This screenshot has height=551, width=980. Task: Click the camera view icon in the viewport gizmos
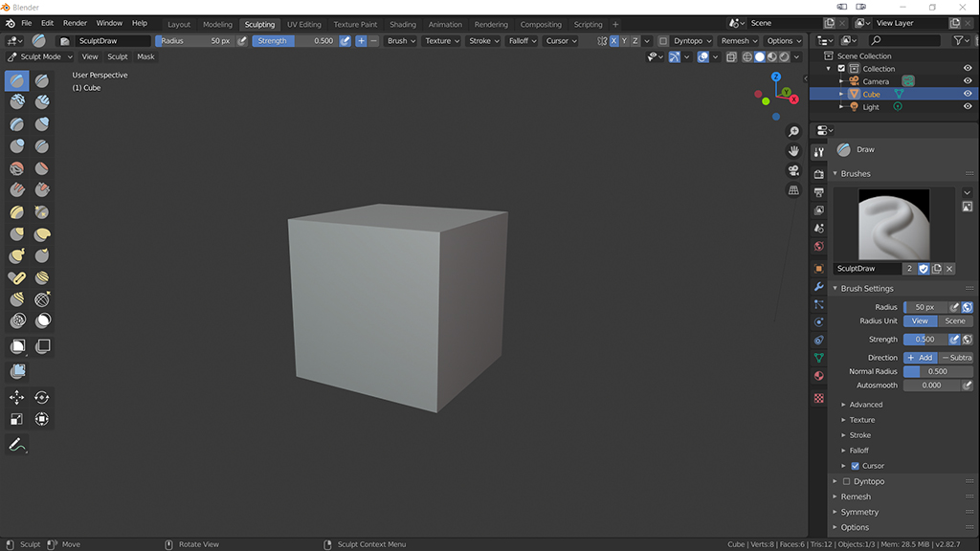[791, 171]
